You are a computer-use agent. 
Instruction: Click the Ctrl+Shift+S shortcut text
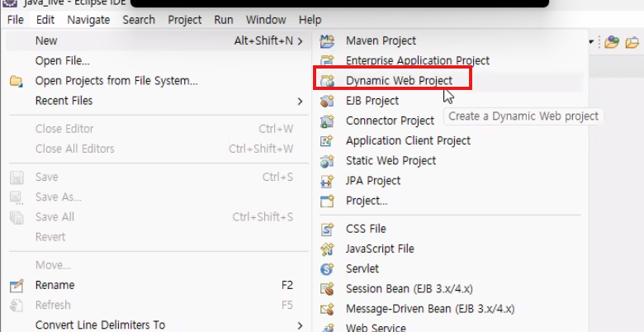point(263,217)
